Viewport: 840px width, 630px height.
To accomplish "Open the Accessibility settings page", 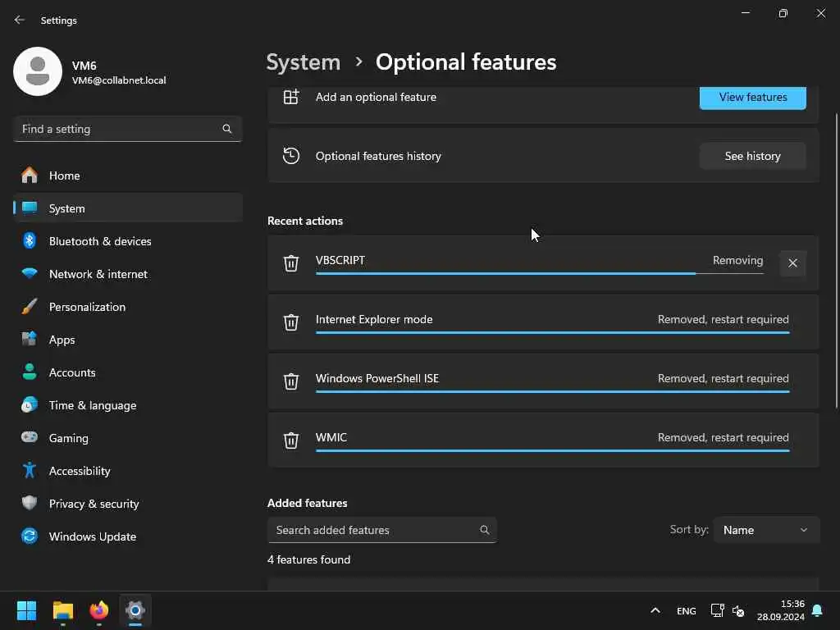I will tap(80, 471).
